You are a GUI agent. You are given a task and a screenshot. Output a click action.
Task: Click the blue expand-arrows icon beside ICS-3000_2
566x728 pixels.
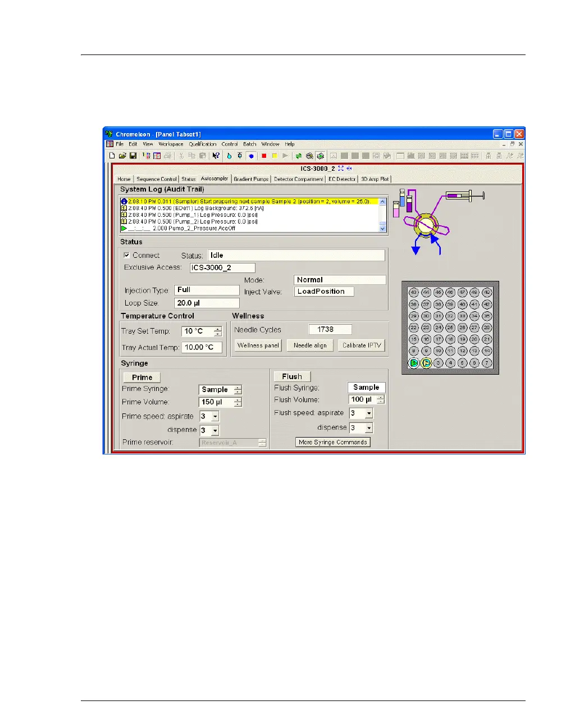(341, 169)
